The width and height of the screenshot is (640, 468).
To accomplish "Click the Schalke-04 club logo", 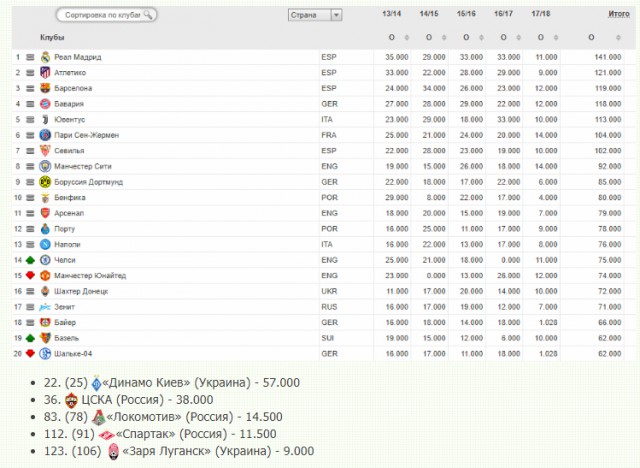I will (x=45, y=354).
